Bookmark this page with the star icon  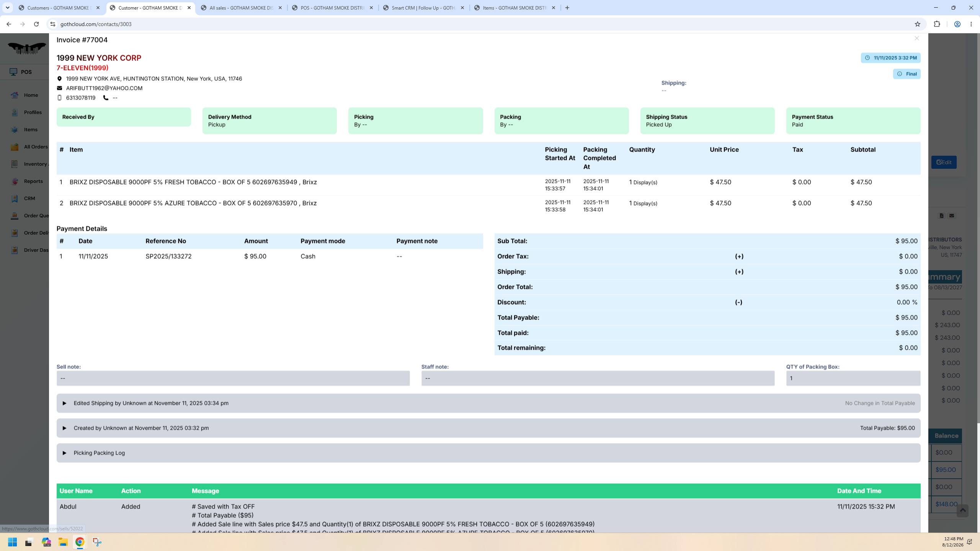pyautogui.click(x=917, y=24)
